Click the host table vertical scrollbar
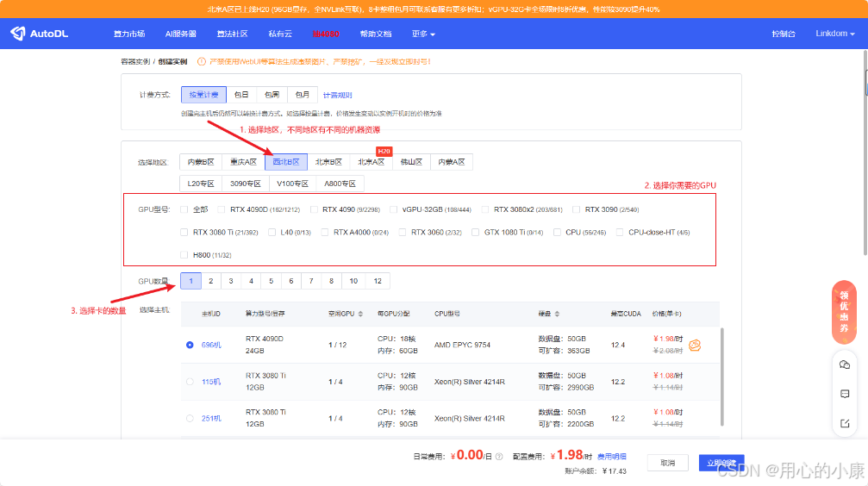This screenshot has width=868, height=486. pyautogui.click(x=721, y=377)
